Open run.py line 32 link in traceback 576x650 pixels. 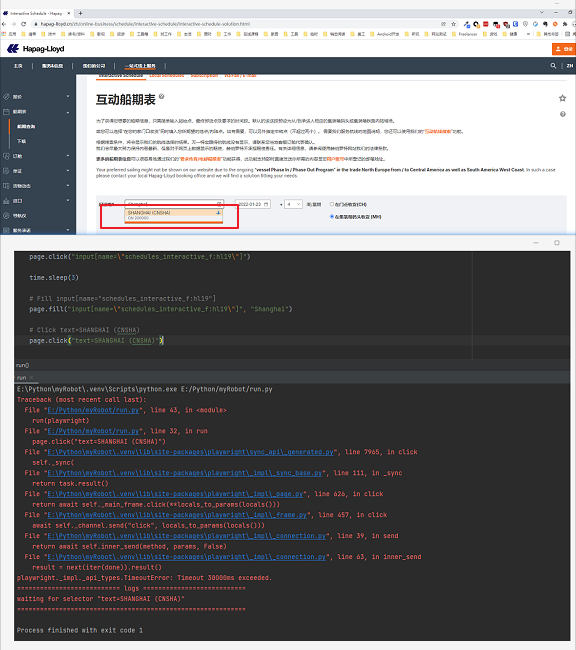click(93, 431)
